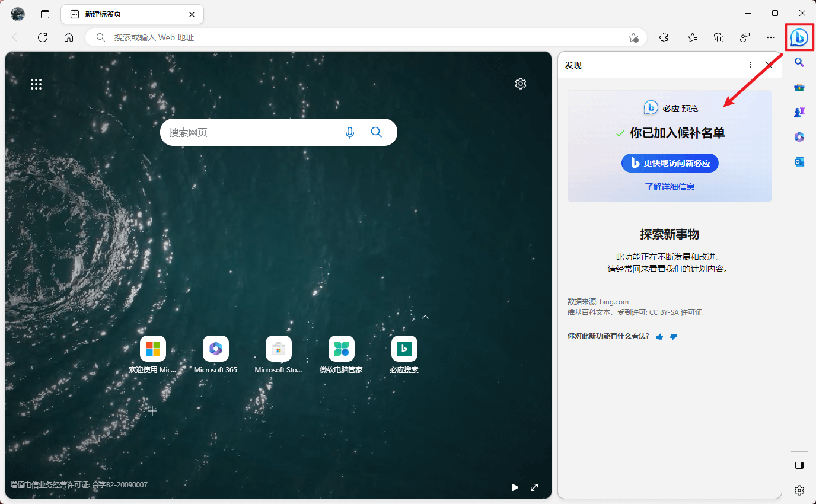Open the Extensions puzzle icon in toolbar
Screen dimensions: 816x504
click(x=664, y=37)
